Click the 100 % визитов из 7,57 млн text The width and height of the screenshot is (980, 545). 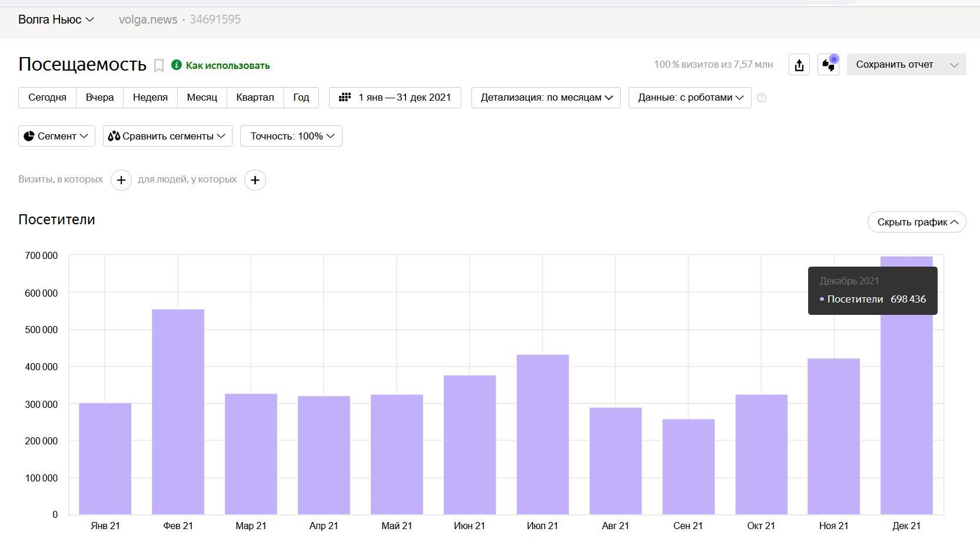point(713,65)
